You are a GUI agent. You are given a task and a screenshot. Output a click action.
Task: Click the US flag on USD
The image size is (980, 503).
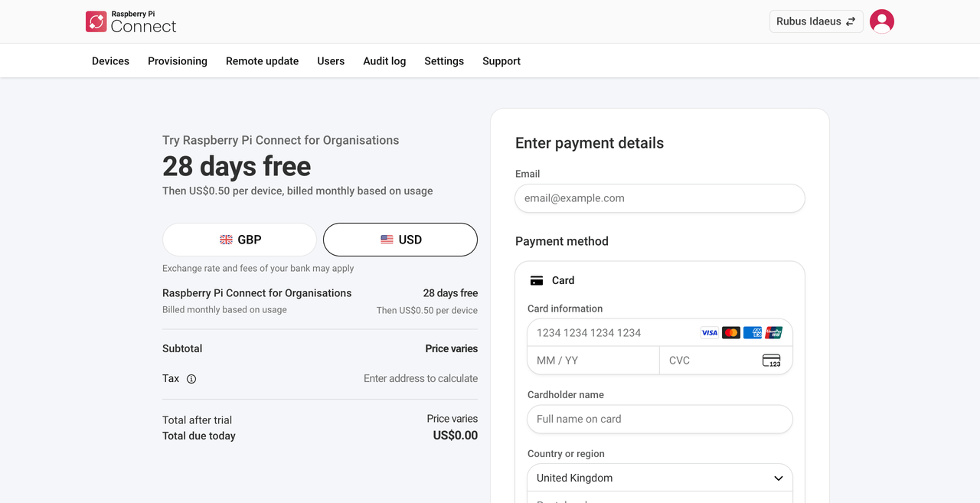point(387,240)
